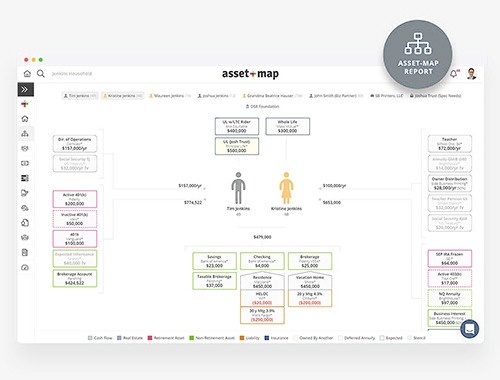Click the Business Interest $450,000 card

point(450,318)
